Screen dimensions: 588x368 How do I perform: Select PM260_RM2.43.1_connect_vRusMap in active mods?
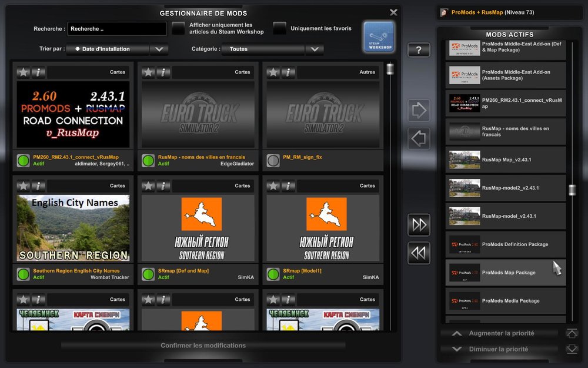coord(506,103)
